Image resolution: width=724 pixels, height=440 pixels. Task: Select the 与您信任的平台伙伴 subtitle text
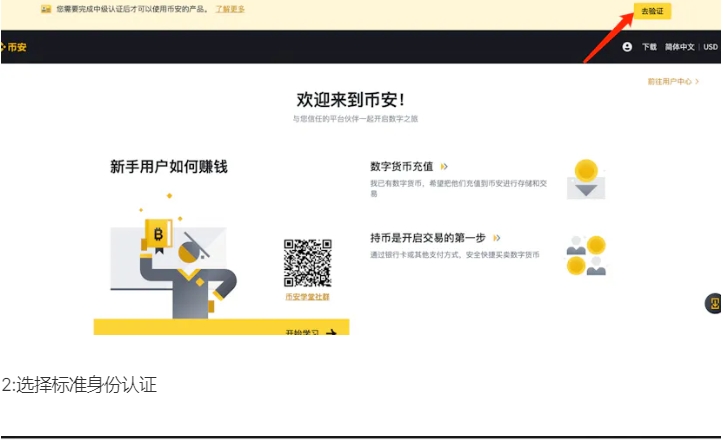tap(355, 119)
